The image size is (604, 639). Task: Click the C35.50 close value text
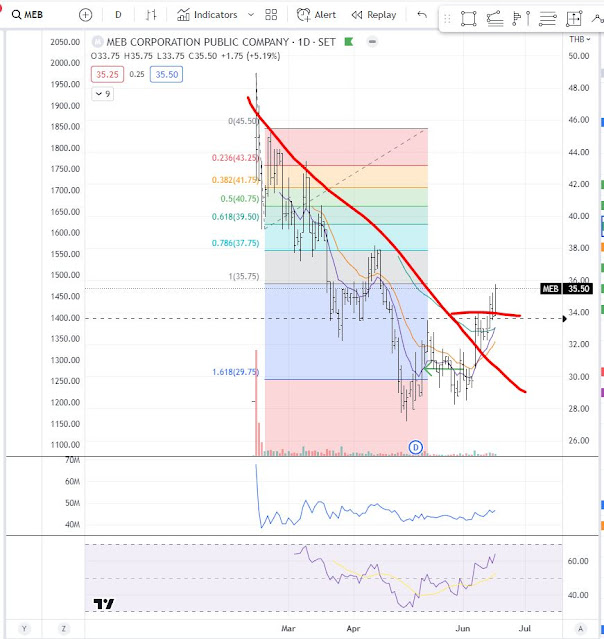point(203,56)
